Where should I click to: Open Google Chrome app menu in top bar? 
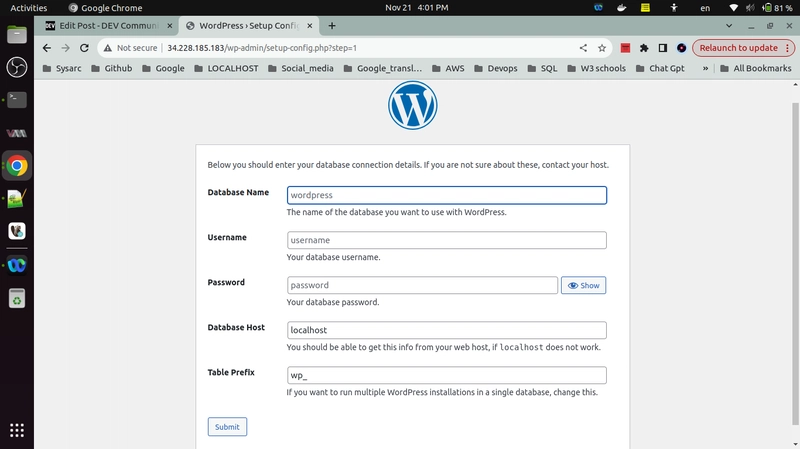point(106,8)
